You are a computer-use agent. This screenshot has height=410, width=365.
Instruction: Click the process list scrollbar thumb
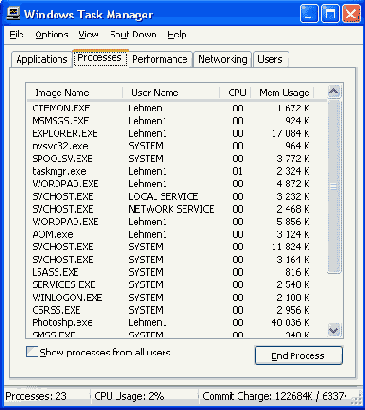334,186
